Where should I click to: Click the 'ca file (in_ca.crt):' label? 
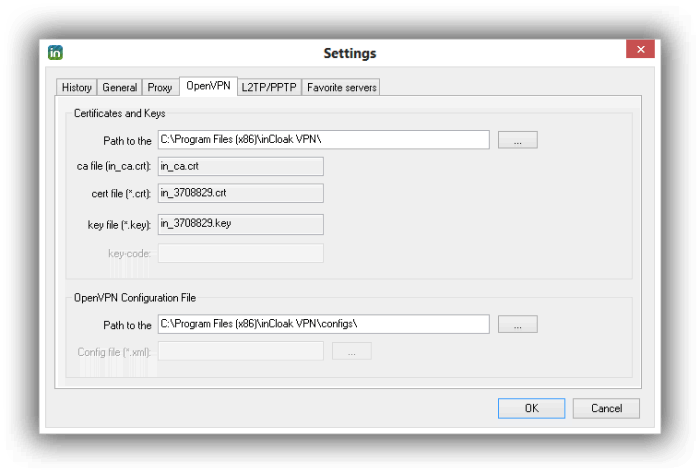coord(114,166)
